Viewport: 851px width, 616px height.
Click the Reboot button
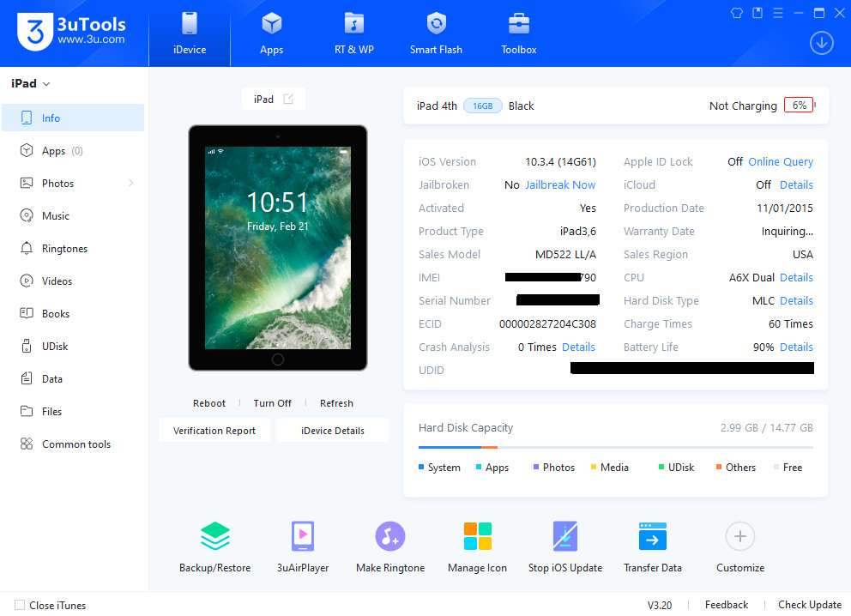point(209,403)
